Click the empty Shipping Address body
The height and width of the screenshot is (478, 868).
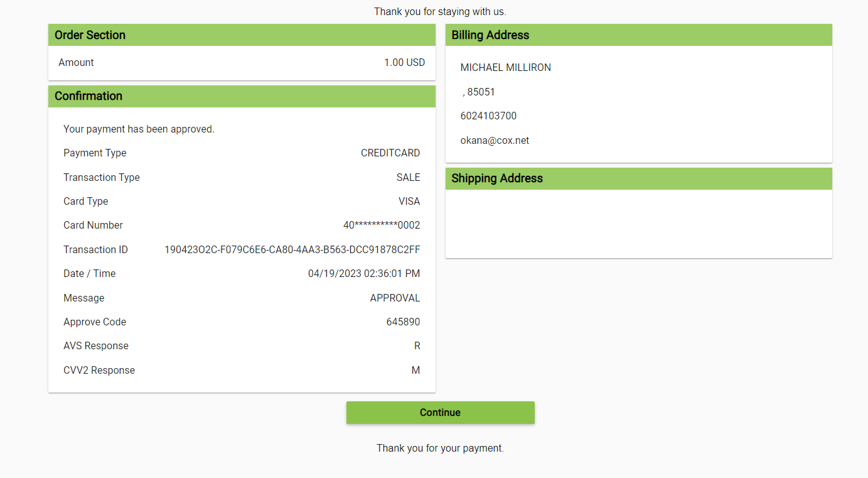click(x=638, y=224)
